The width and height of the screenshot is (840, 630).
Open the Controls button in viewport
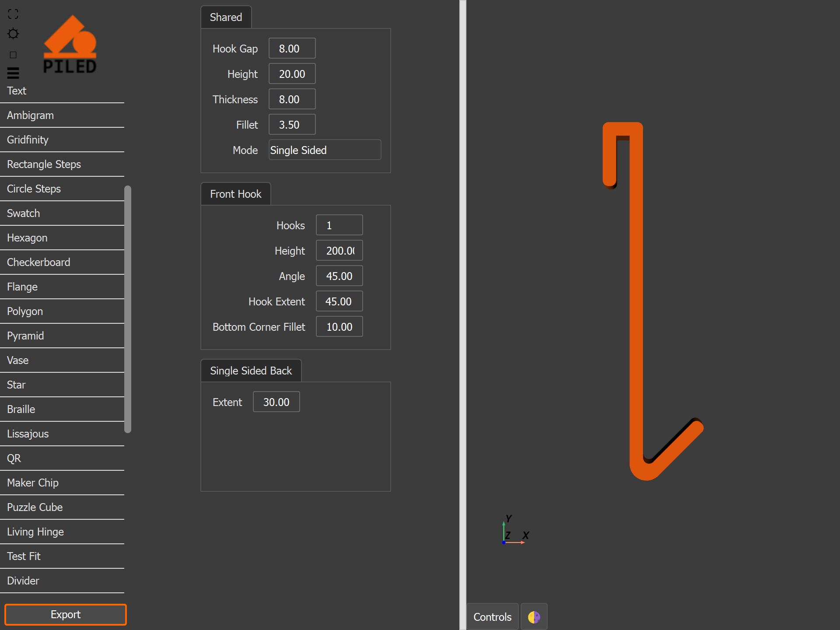click(x=492, y=617)
